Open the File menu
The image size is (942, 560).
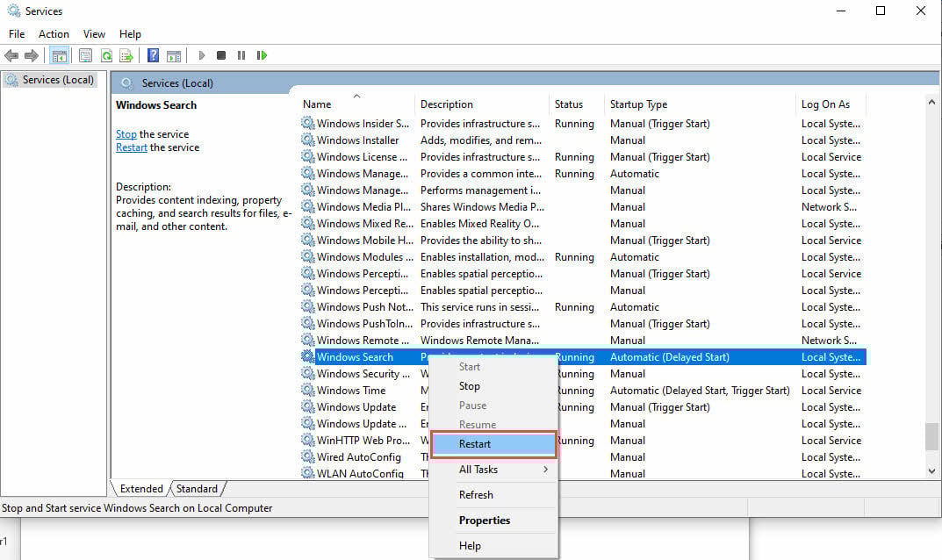coord(17,33)
